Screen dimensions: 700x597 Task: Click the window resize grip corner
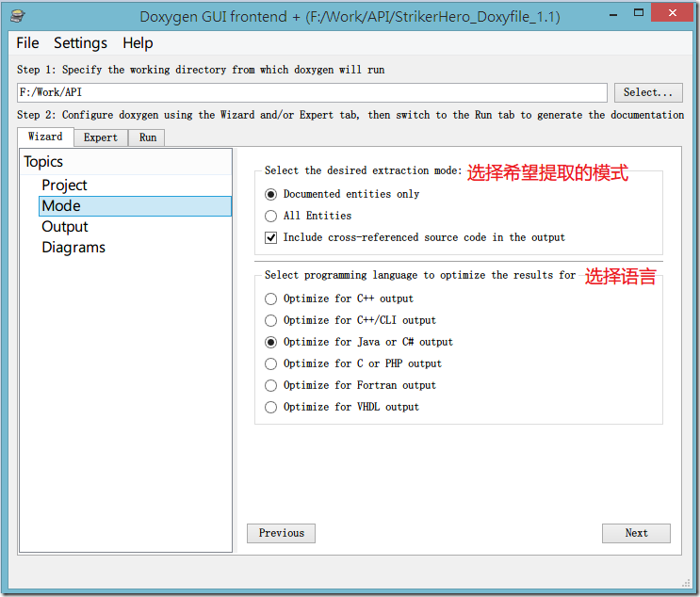pyautogui.click(x=687, y=583)
